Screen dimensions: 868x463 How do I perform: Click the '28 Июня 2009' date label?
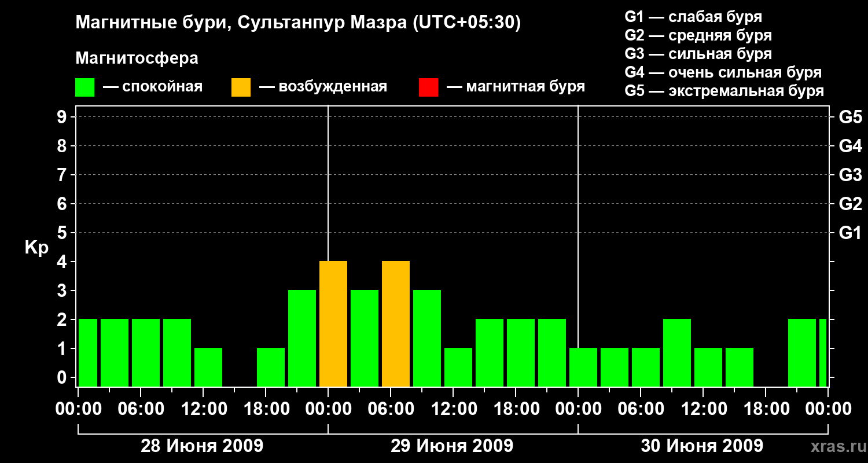(x=202, y=446)
